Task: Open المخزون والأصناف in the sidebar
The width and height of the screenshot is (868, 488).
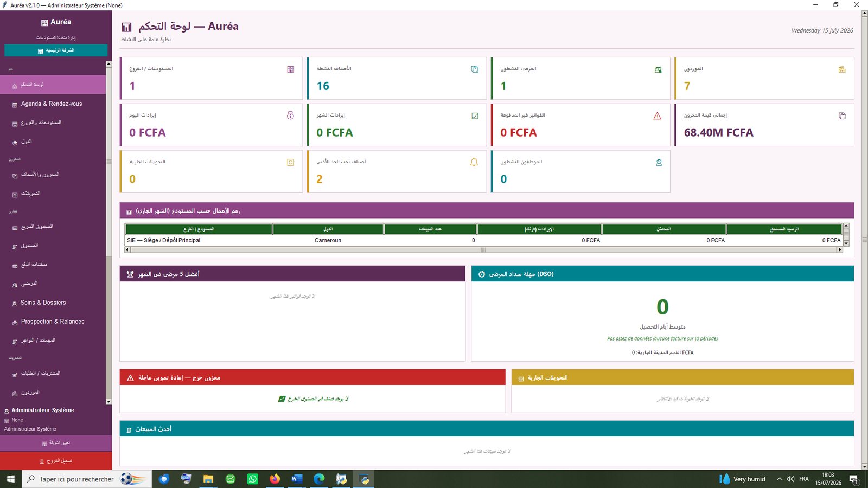Action: 53,175
